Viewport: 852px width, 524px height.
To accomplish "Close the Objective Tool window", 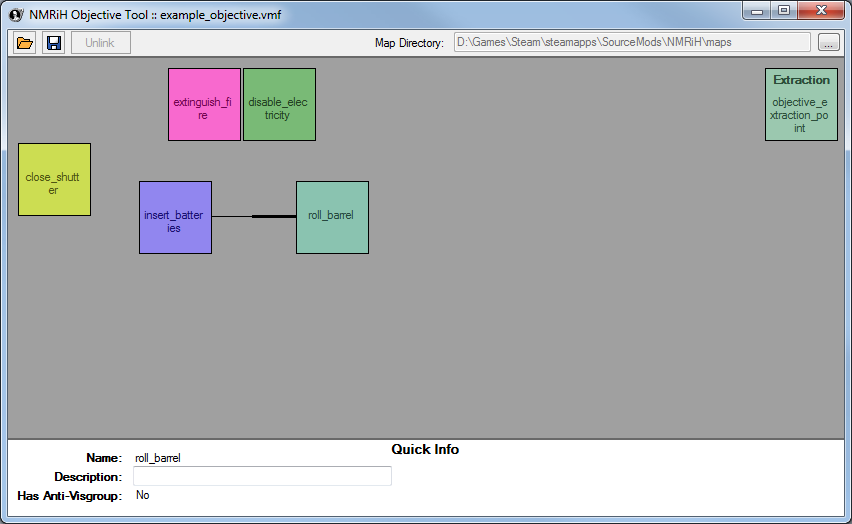I will click(x=822, y=11).
